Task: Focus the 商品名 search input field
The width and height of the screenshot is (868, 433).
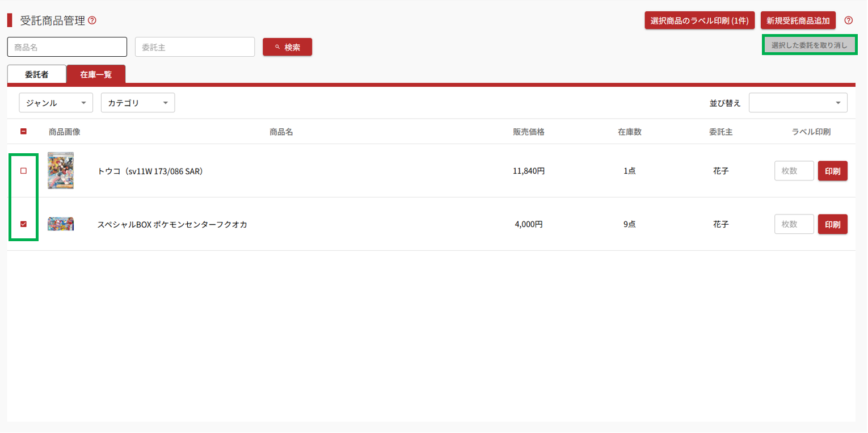Action: pos(67,47)
